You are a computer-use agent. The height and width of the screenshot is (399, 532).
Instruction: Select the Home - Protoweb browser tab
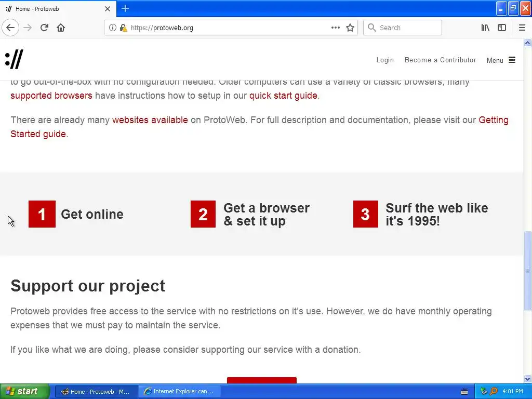58,9
